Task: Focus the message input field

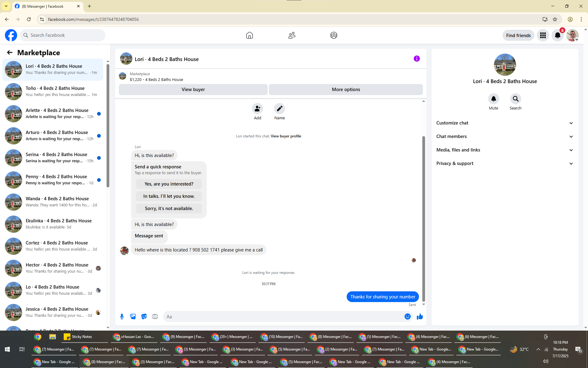Action: [x=283, y=316]
